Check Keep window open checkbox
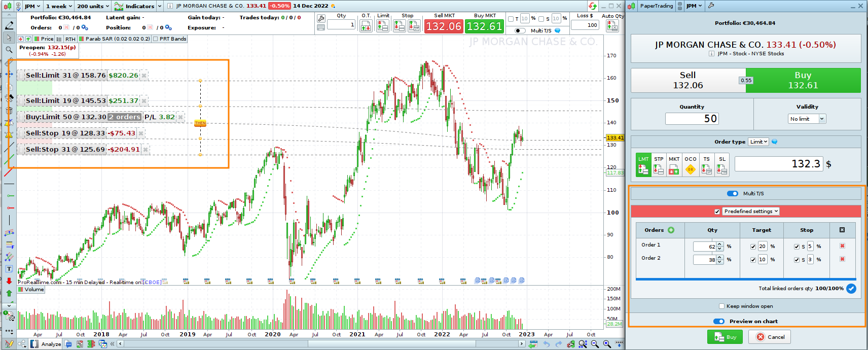 [x=721, y=306]
